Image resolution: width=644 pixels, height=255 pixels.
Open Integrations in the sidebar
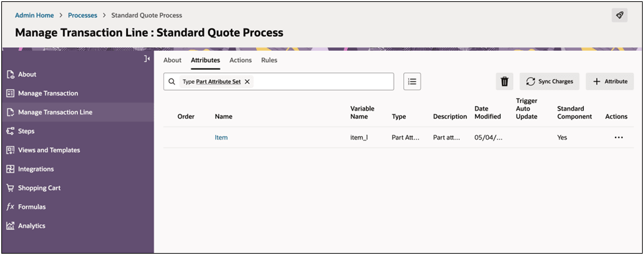[36, 169]
